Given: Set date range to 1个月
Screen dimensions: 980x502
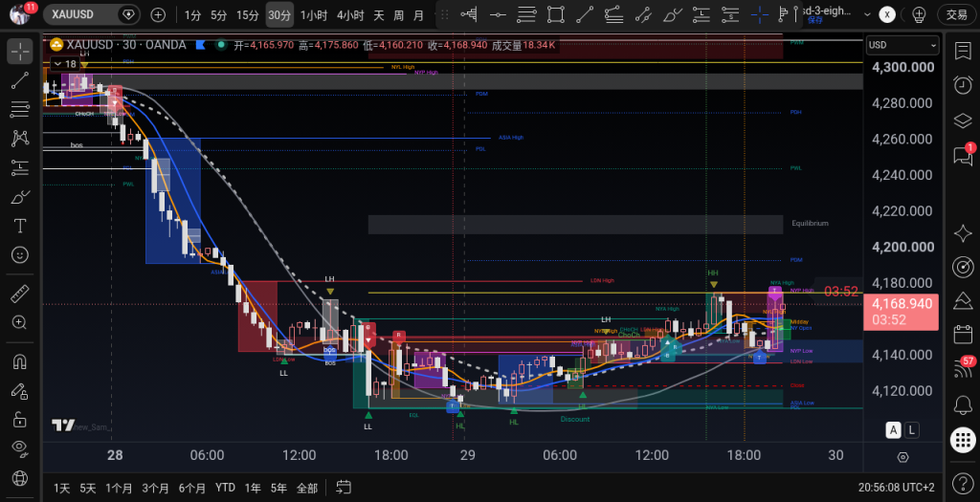Looking at the screenshot, I should tap(119, 488).
